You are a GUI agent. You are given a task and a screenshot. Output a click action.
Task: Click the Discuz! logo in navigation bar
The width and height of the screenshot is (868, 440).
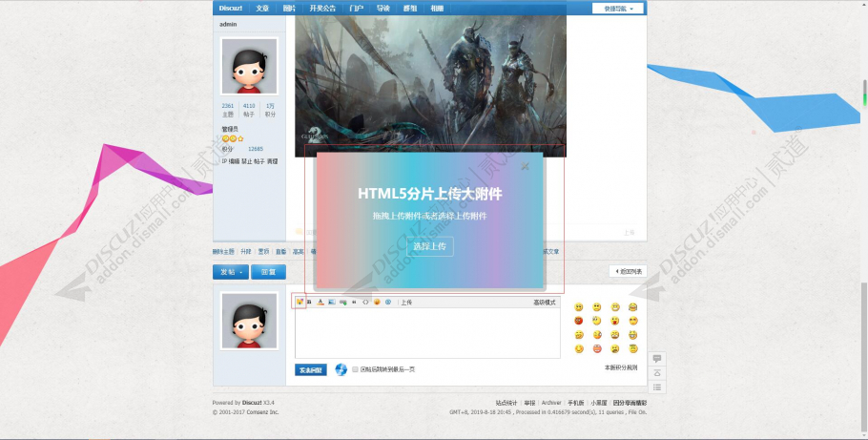pos(230,9)
